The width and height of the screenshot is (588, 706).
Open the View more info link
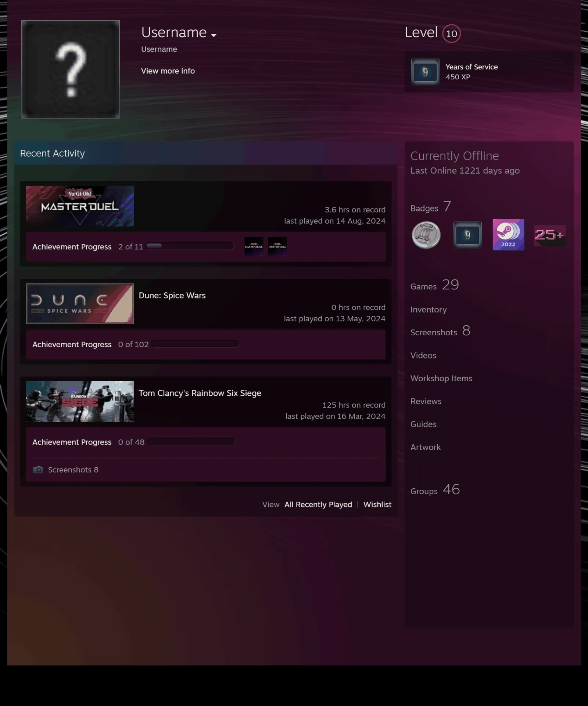(x=168, y=71)
